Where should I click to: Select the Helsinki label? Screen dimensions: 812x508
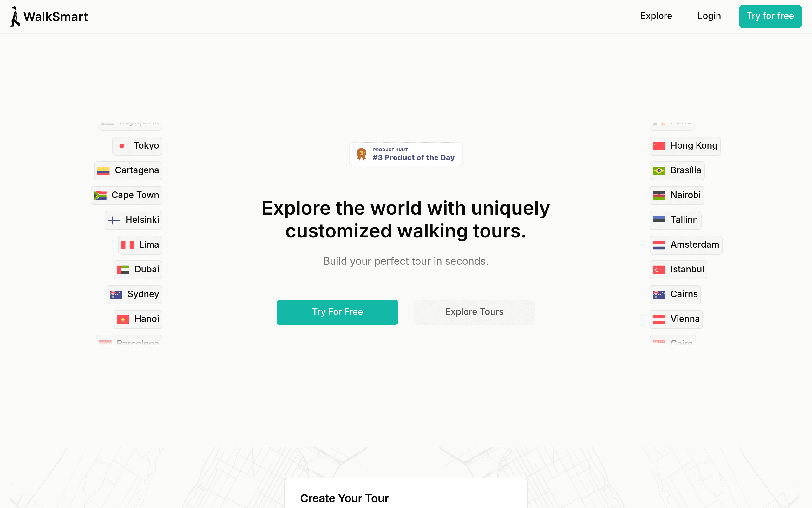tap(142, 220)
